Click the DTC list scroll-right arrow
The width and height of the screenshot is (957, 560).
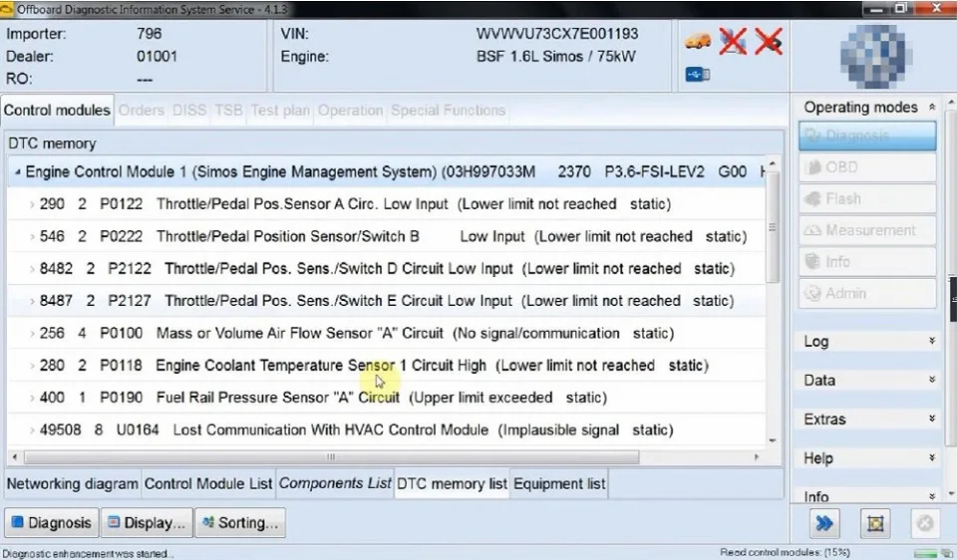point(757,457)
